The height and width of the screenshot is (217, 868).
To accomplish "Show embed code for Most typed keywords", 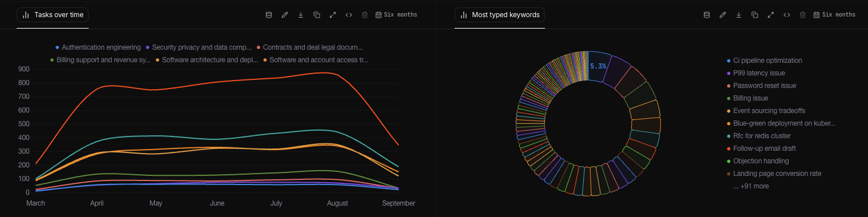I will pos(787,15).
